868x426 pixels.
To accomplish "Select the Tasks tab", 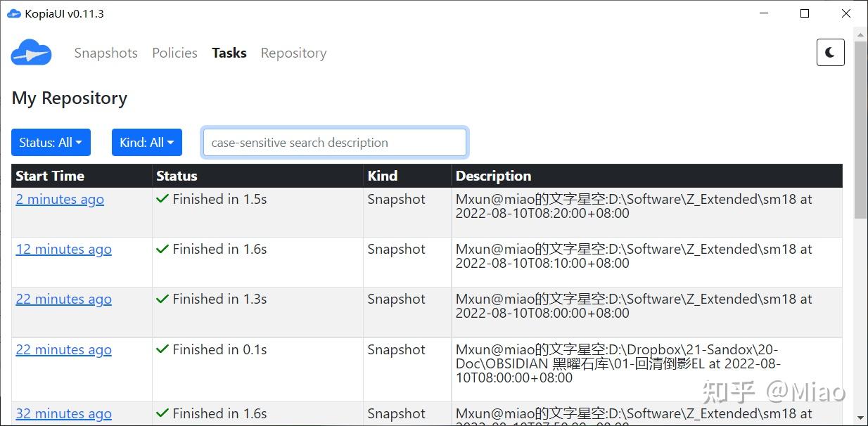I will coord(229,53).
